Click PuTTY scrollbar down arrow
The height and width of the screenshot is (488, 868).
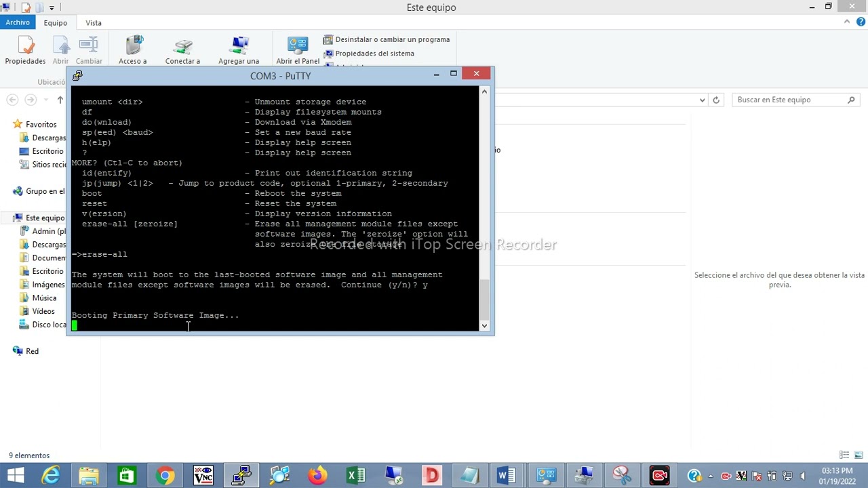pyautogui.click(x=484, y=325)
